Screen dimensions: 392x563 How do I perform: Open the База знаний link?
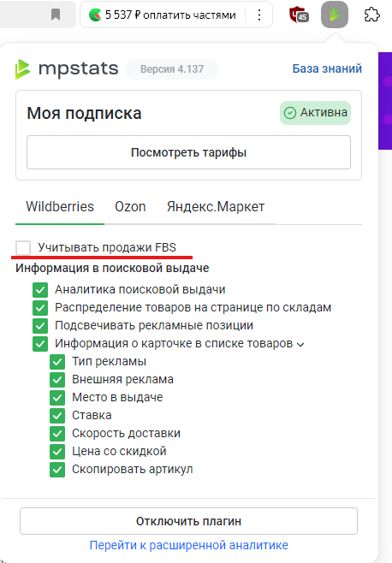[x=327, y=68]
